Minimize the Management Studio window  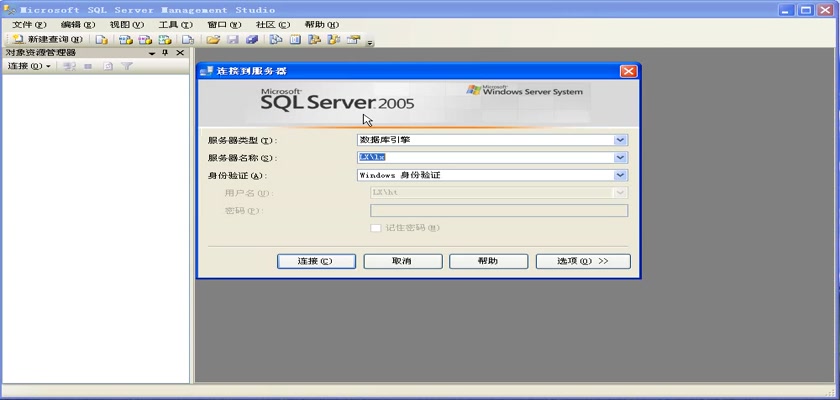point(786,10)
